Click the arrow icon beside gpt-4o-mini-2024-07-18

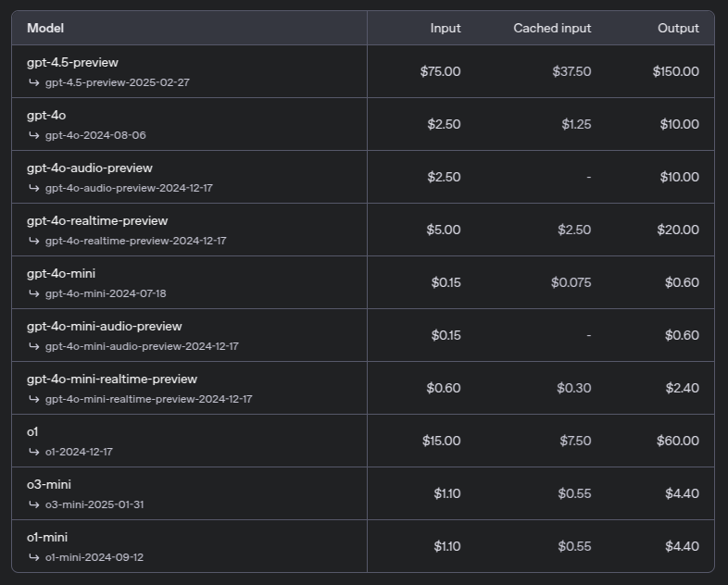click(34, 294)
